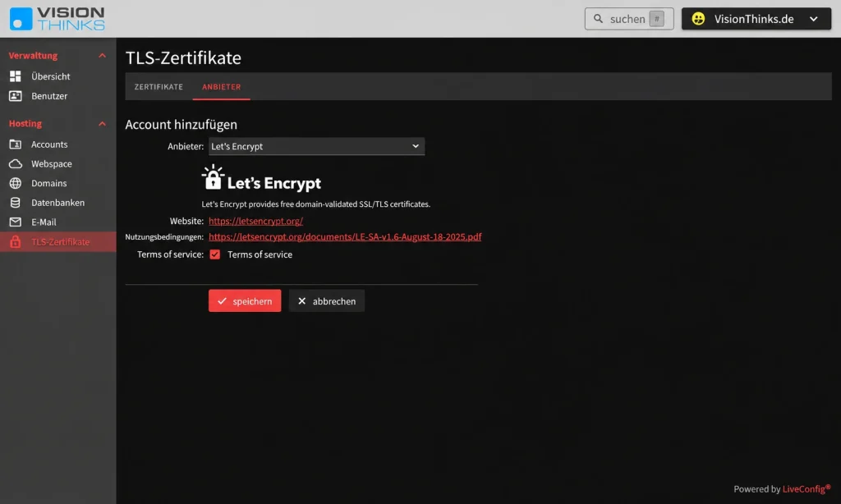Click the Benutzer contact card icon
Image resolution: width=841 pixels, height=504 pixels.
point(16,96)
